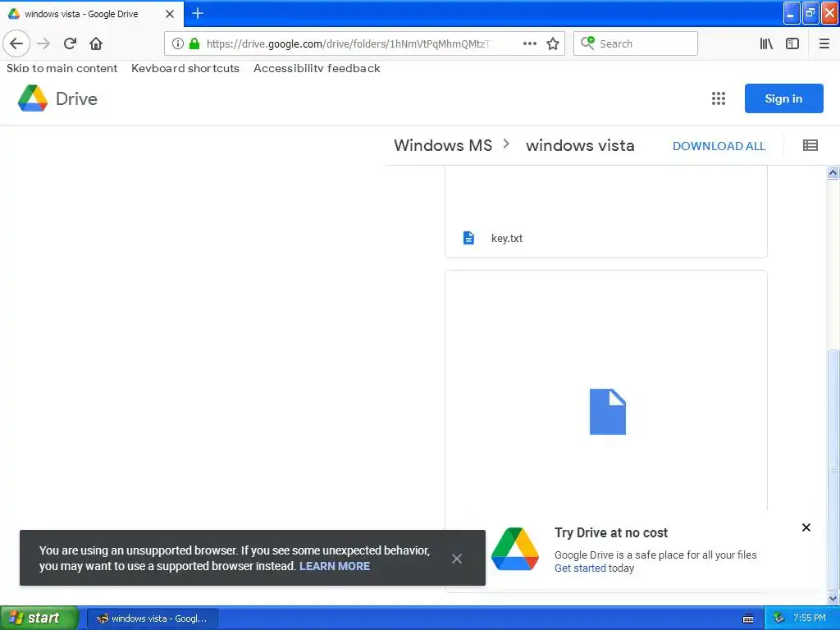This screenshot has width=840, height=630.
Task: Open Accessibility feedback link
Action: click(x=317, y=68)
